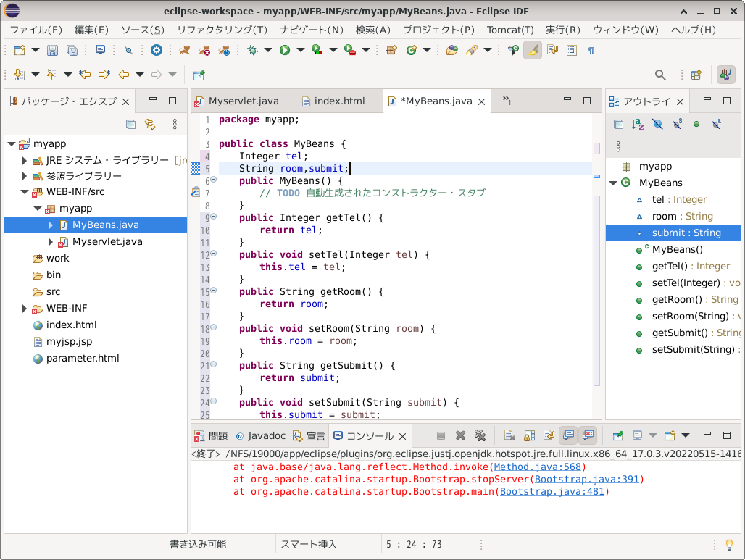
Task: Toggle Link with Editor in Package Explorer
Action: [x=150, y=125]
